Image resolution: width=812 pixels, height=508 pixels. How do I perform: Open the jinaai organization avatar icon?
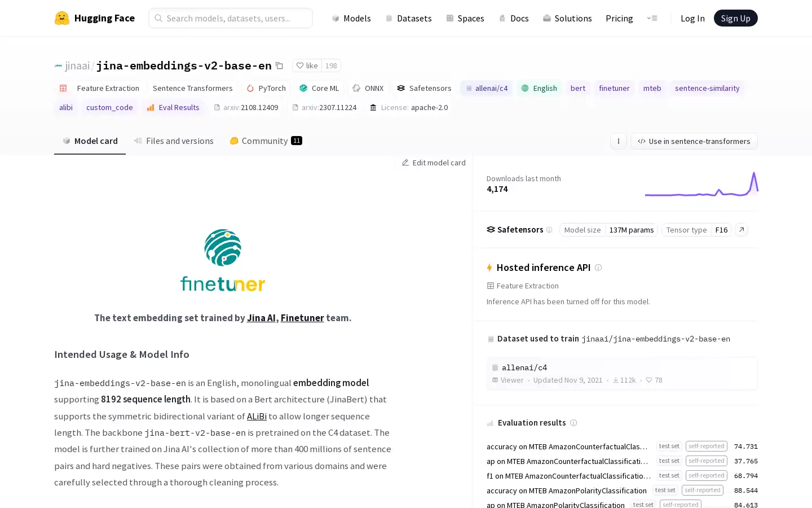tap(58, 65)
